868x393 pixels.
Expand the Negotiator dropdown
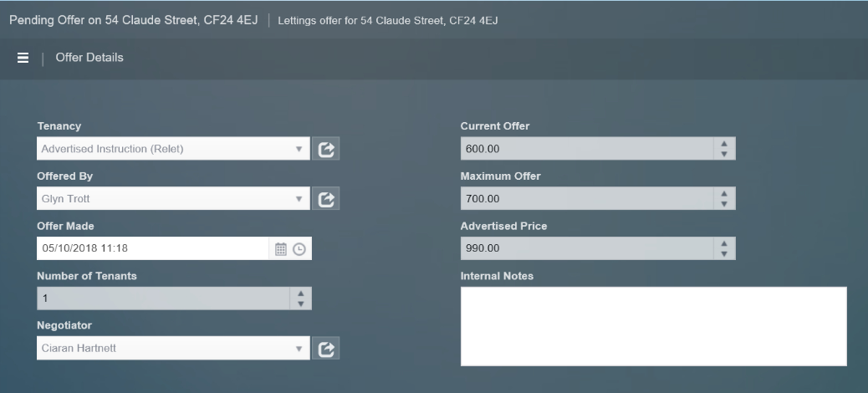[x=299, y=349]
